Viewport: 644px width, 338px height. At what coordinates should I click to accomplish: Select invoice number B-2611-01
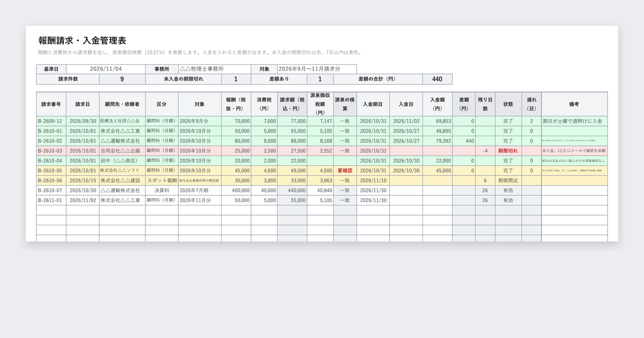coord(51,200)
